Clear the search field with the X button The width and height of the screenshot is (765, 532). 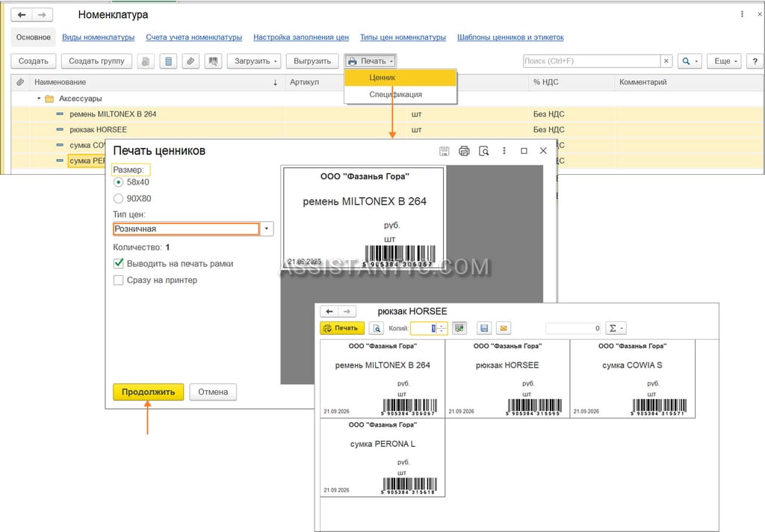pos(666,61)
